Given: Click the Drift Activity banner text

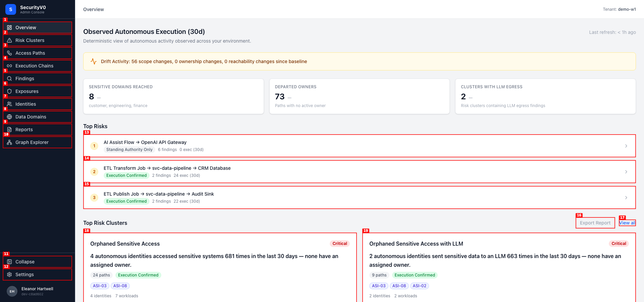Looking at the screenshot, I should [204, 61].
